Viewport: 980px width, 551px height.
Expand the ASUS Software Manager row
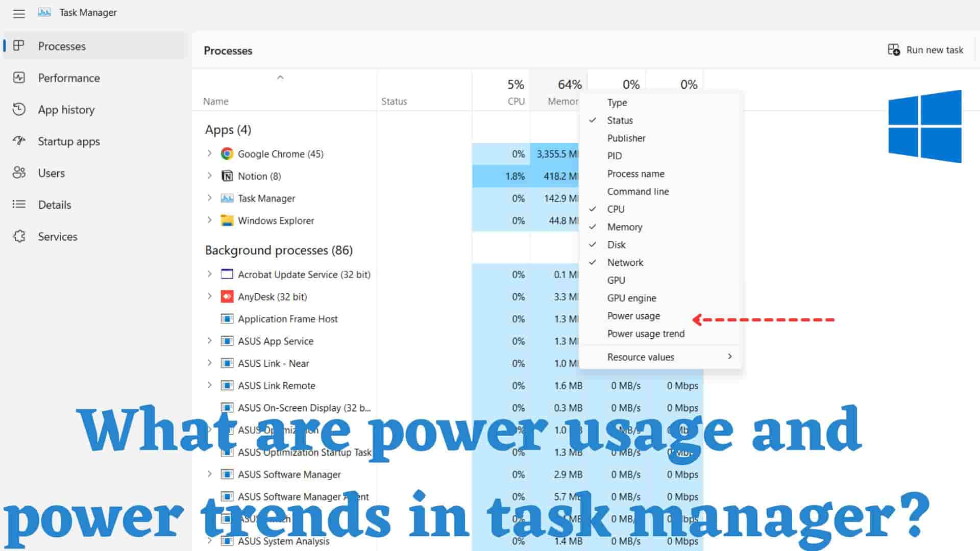tap(209, 474)
